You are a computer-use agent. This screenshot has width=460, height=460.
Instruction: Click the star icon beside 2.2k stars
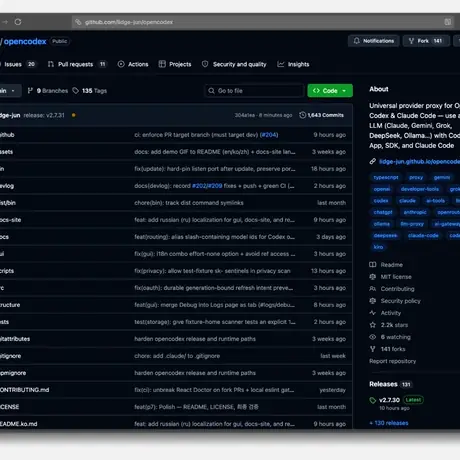(x=373, y=325)
